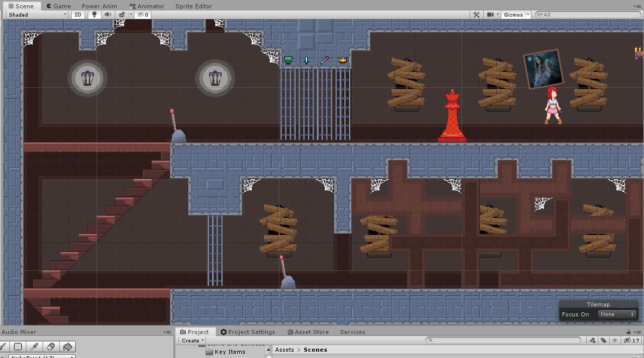Image resolution: width=644 pixels, height=358 pixels.
Task: Open the Gizmos dropdown arrow
Action: coord(528,15)
